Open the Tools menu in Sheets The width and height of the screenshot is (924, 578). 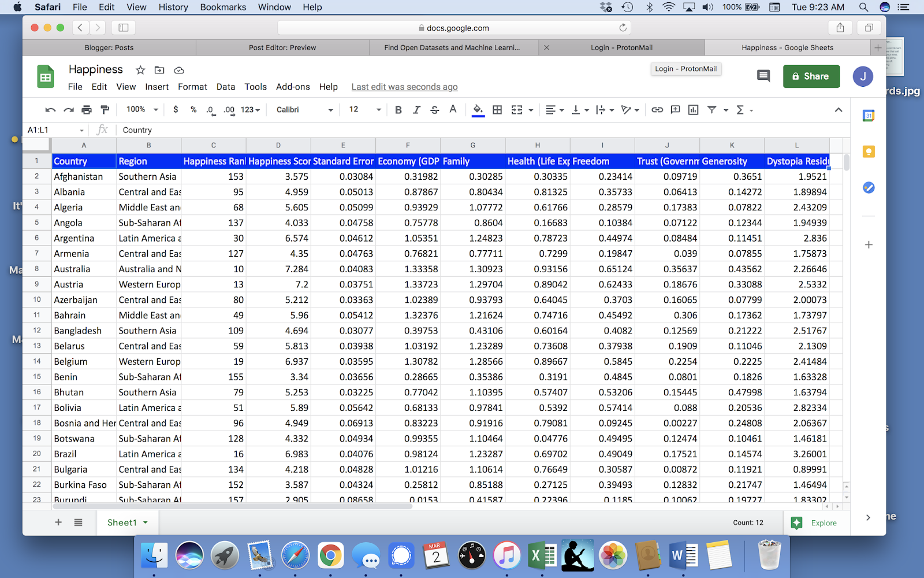(x=255, y=87)
